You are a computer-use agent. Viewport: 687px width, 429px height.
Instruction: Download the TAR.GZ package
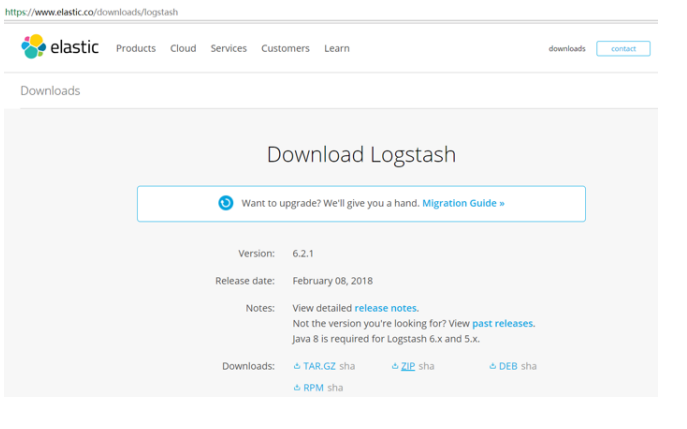319,366
